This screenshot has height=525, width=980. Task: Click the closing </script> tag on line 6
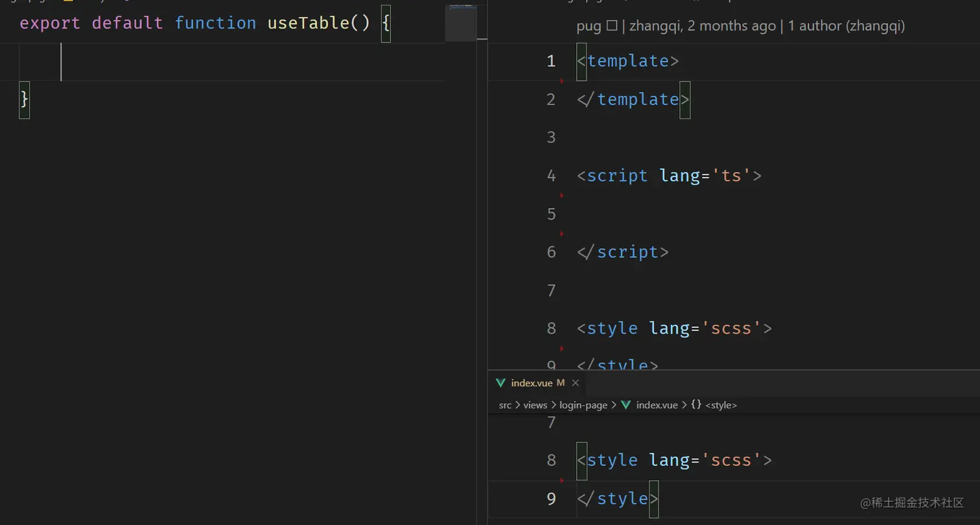pos(622,251)
